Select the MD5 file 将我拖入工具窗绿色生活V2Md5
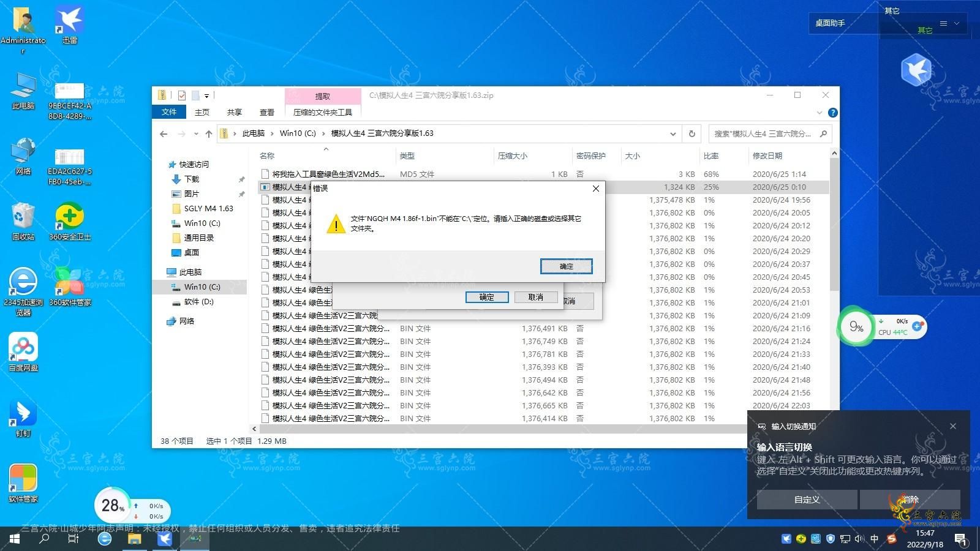Viewport: 980px width, 551px height. [328, 174]
